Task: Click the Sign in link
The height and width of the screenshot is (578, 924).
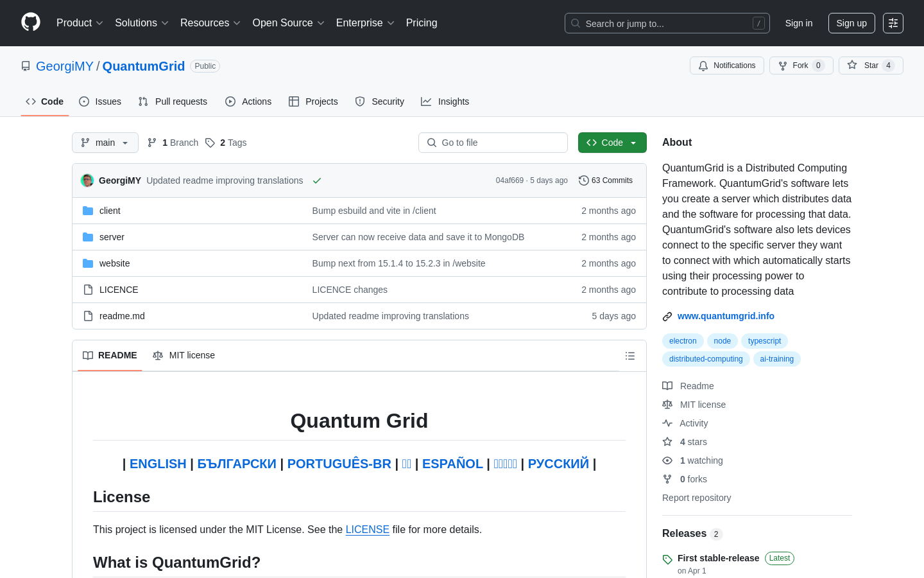Action: pos(799,23)
